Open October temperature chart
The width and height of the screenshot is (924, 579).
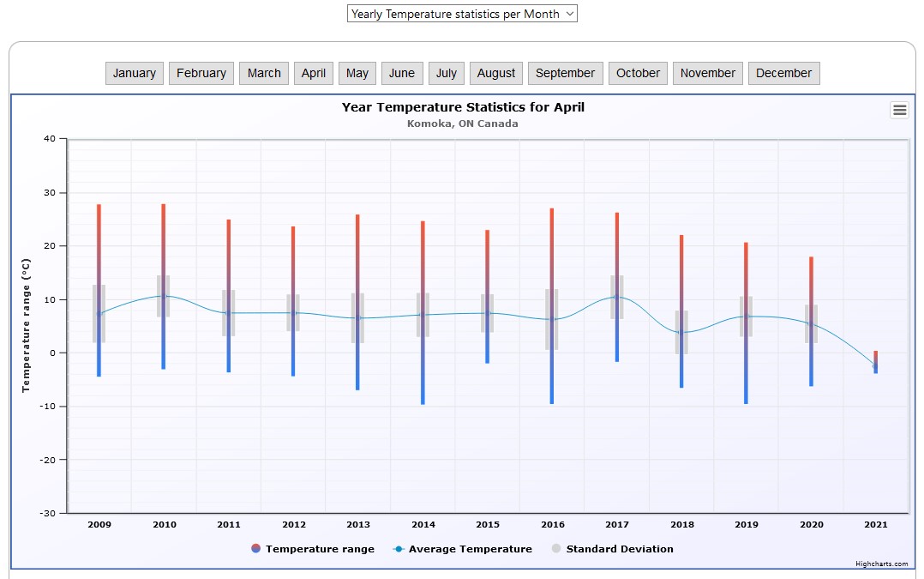[x=639, y=73]
